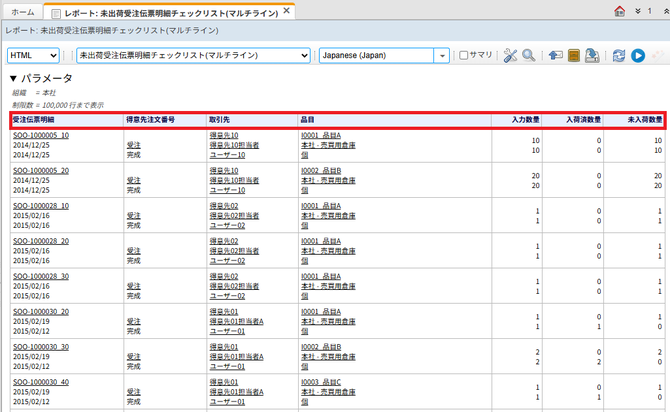This screenshot has width=670, height=412.
Task: Refresh the report with blue arrows icon
Action: pyautogui.click(x=619, y=56)
